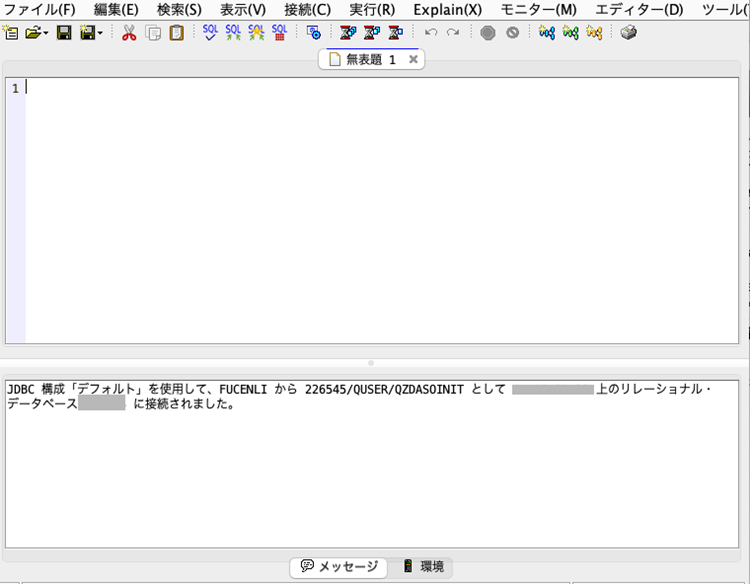Open the 実行(R) menu

372,9
